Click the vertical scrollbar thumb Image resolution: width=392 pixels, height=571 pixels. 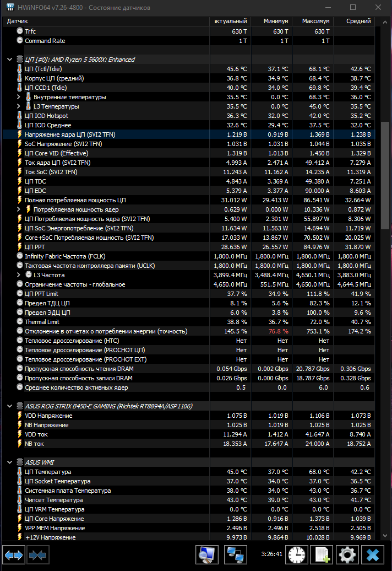click(x=385, y=175)
